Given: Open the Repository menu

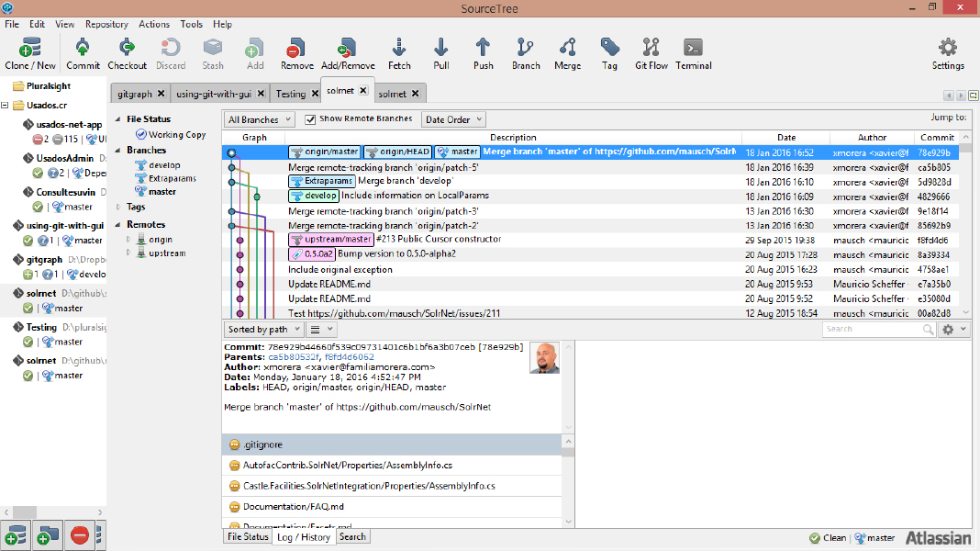Looking at the screenshot, I should click(x=106, y=24).
